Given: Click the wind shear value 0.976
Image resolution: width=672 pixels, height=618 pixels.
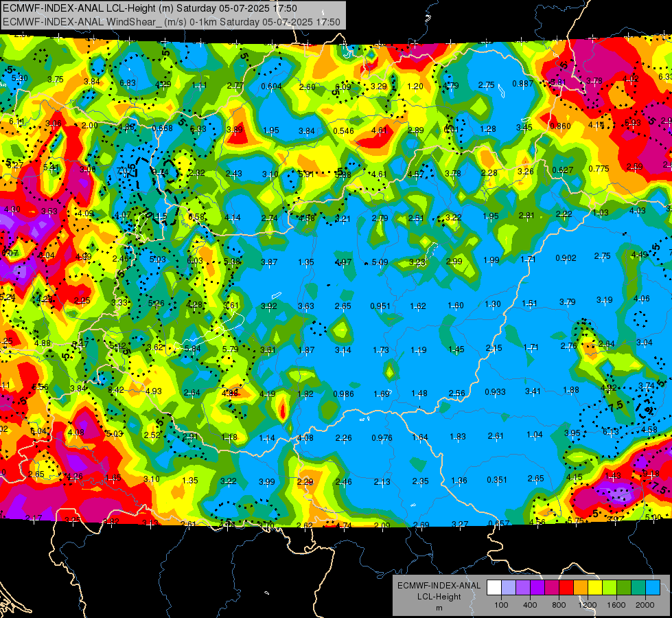Looking at the screenshot, I should point(382,437).
